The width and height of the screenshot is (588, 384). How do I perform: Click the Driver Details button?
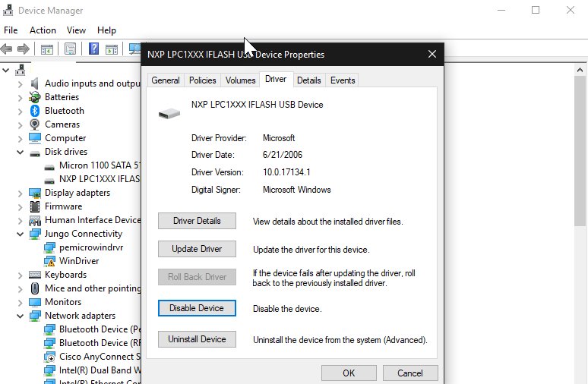197,221
